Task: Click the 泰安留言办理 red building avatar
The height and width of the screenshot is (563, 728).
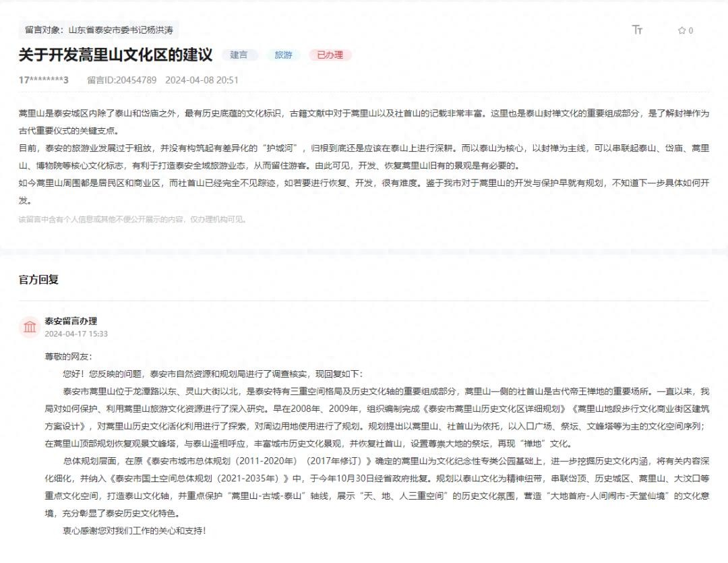Action: pyautogui.click(x=30, y=327)
